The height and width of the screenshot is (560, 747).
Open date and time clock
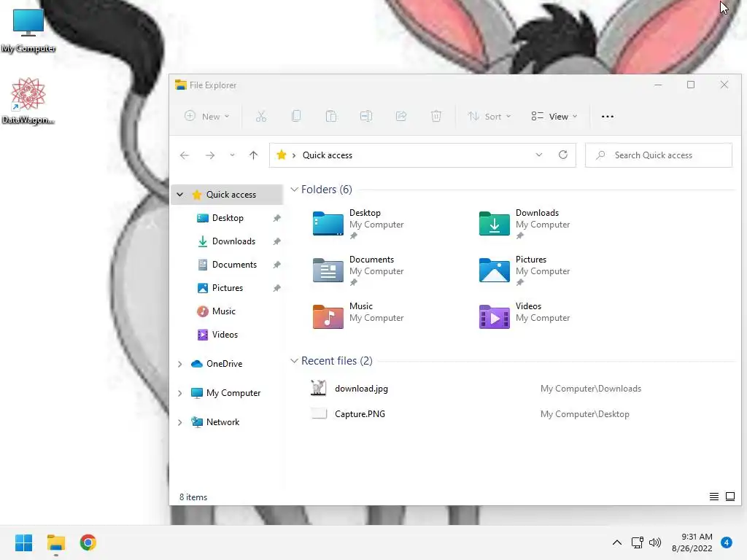692,542
